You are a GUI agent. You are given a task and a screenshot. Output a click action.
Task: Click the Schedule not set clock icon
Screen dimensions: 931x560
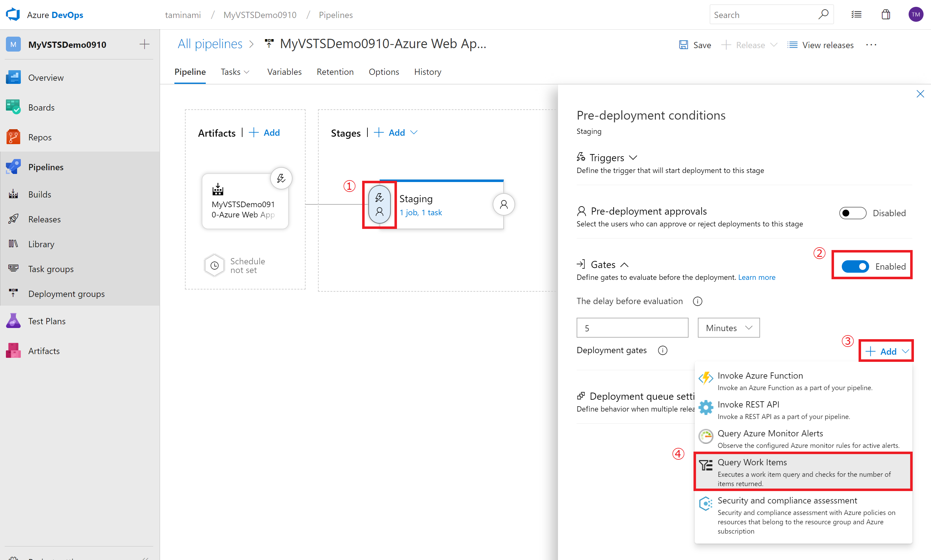214,266
